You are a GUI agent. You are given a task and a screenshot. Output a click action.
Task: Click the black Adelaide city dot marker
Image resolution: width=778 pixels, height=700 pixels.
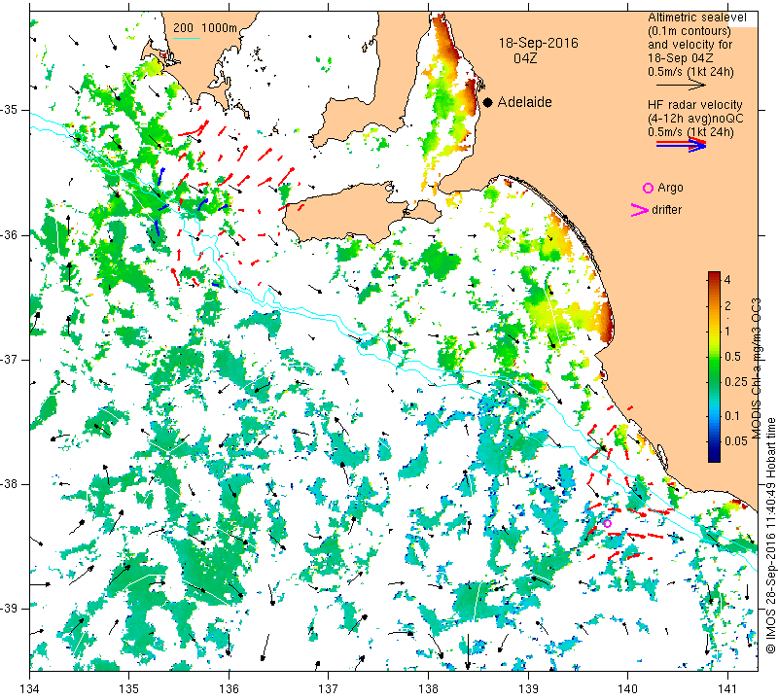[488, 103]
